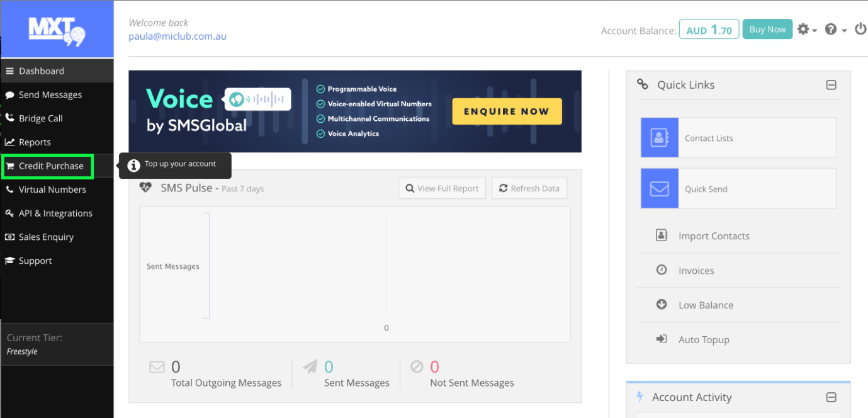The width and height of the screenshot is (868, 418).
Task: Click the Quick Send envelope icon
Action: (x=659, y=189)
